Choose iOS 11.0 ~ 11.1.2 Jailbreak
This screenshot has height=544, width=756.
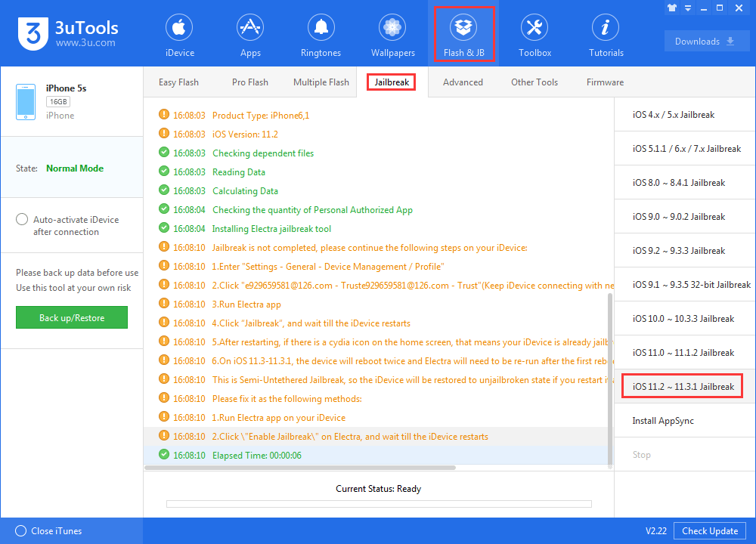pos(685,352)
